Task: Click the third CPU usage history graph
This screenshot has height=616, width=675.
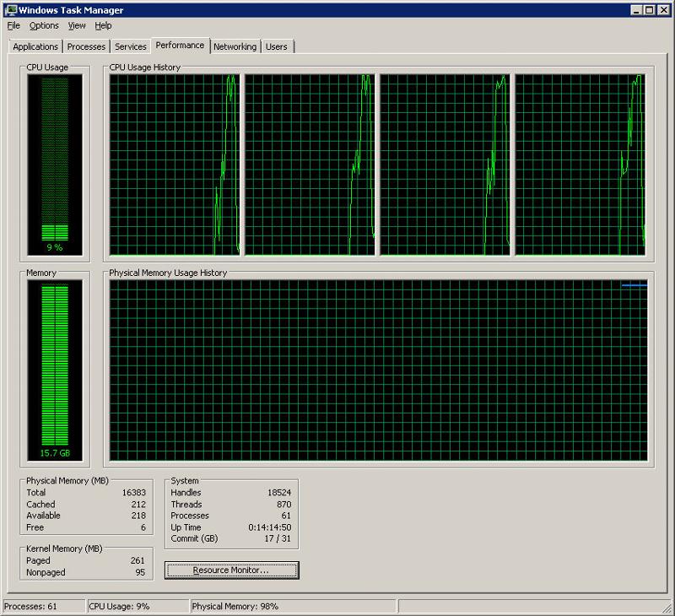Action: [x=445, y=165]
